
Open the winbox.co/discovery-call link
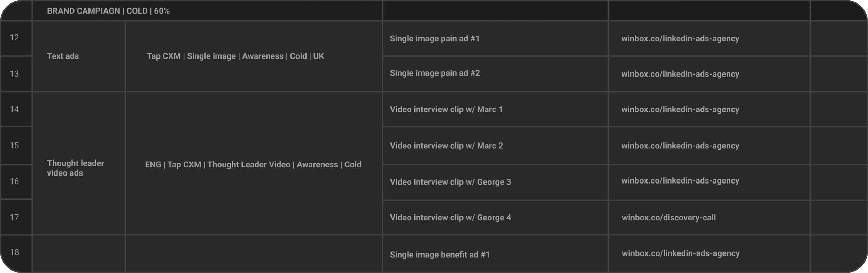(x=669, y=218)
